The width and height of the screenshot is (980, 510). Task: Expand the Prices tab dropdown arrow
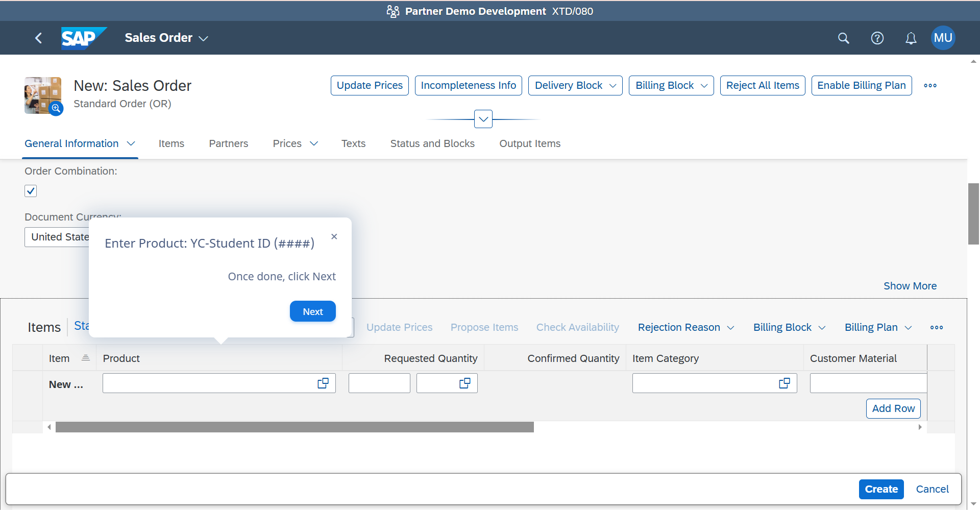314,143
